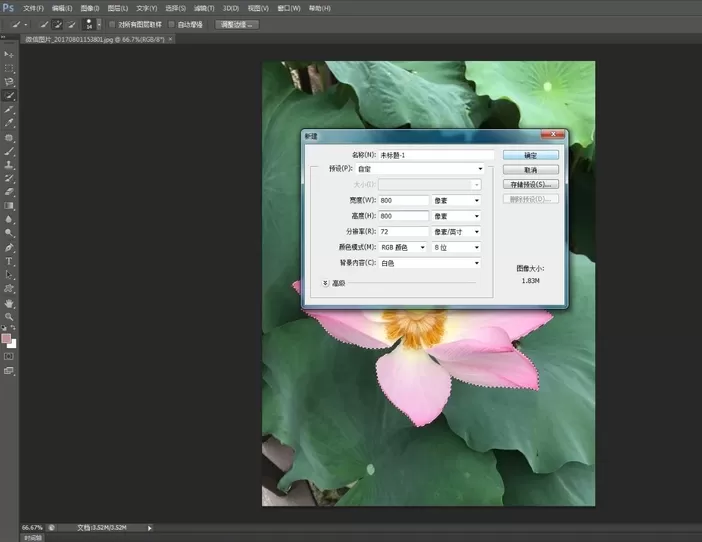Select the Hand tool

tap(9, 303)
